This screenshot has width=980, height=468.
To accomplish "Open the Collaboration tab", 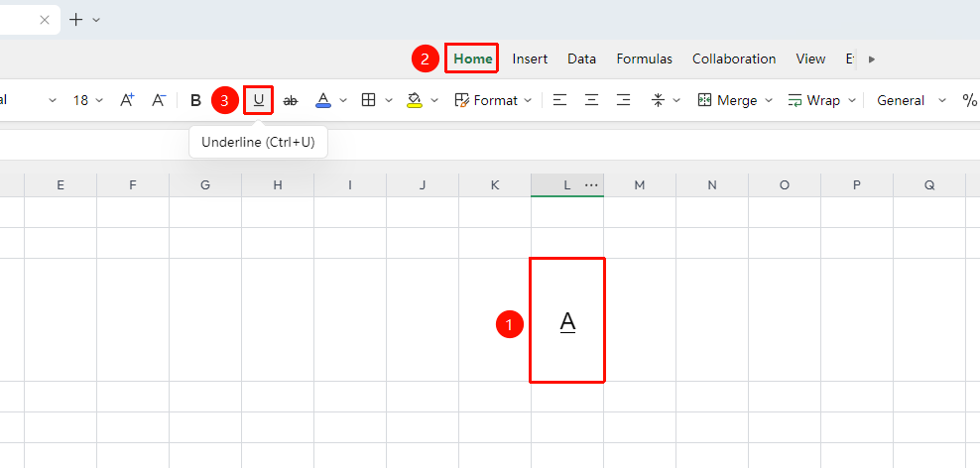I will pos(734,58).
